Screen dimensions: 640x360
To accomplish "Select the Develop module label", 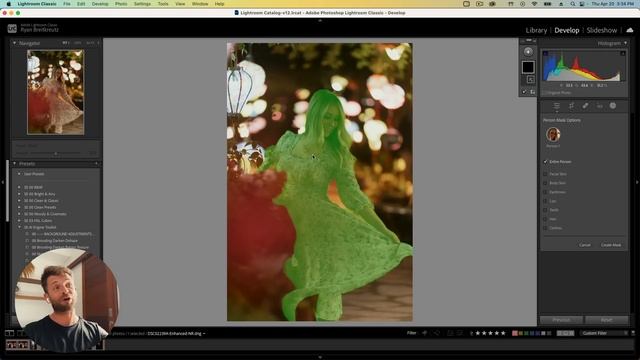I will coord(567,30).
